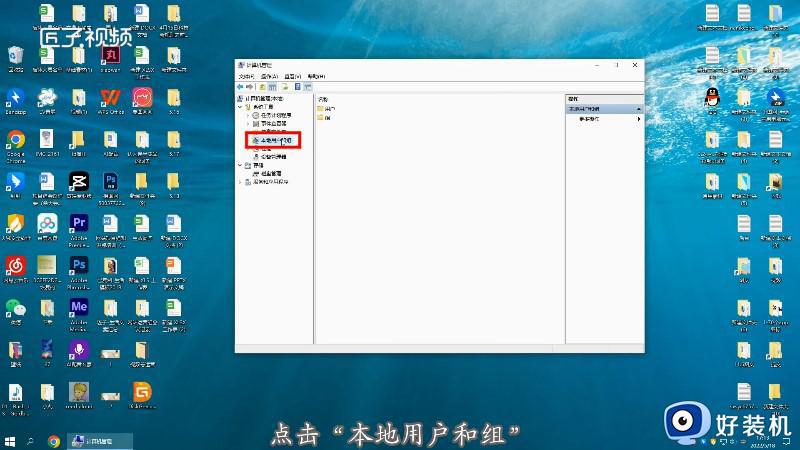This screenshot has height=450, width=800.
Task: Click the Up one level toolbar icon
Action: pos(263,87)
